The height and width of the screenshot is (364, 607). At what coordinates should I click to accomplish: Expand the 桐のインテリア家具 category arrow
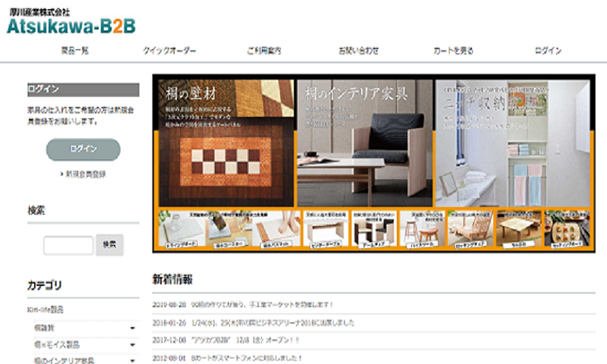click(x=132, y=360)
